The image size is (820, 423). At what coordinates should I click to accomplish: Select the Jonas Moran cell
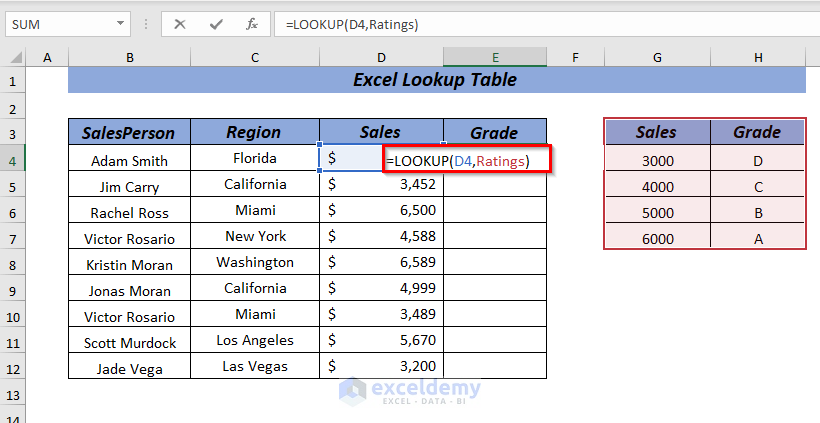coord(129,289)
